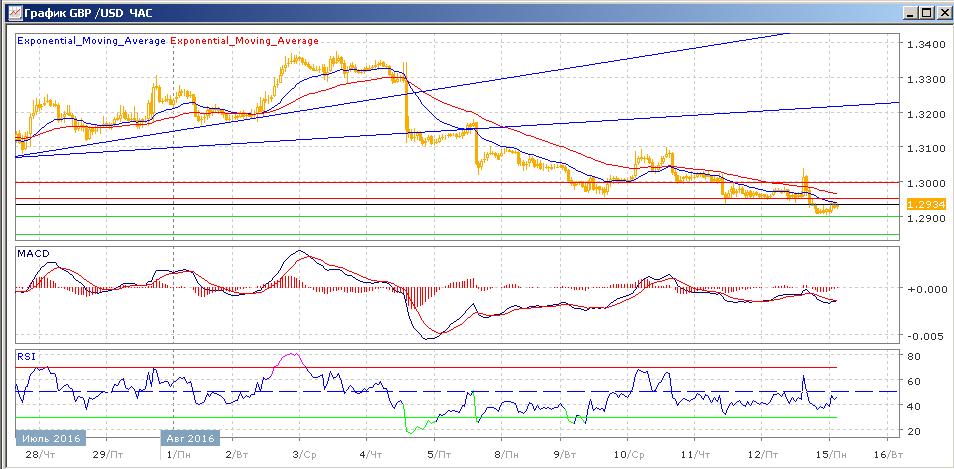The image size is (954, 469).
Task: Select the blue Exponential_Moving_Average label
Action: [x=93, y=41]
